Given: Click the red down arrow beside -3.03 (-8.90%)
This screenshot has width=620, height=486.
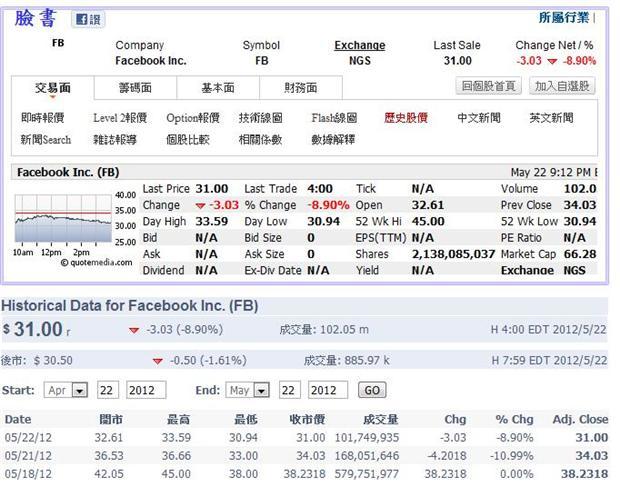Looking at the screenshot, I should tap(134, 330).
